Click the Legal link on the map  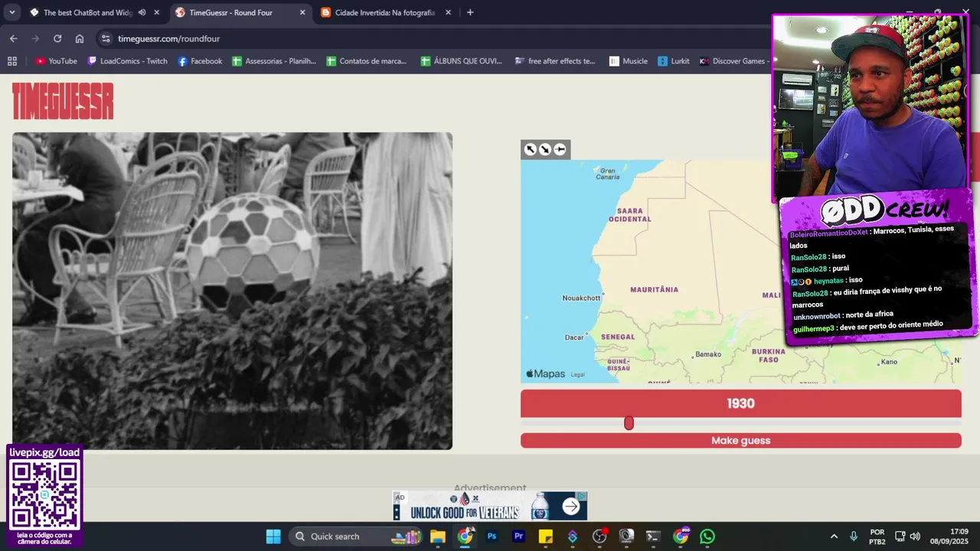point(578,375)
